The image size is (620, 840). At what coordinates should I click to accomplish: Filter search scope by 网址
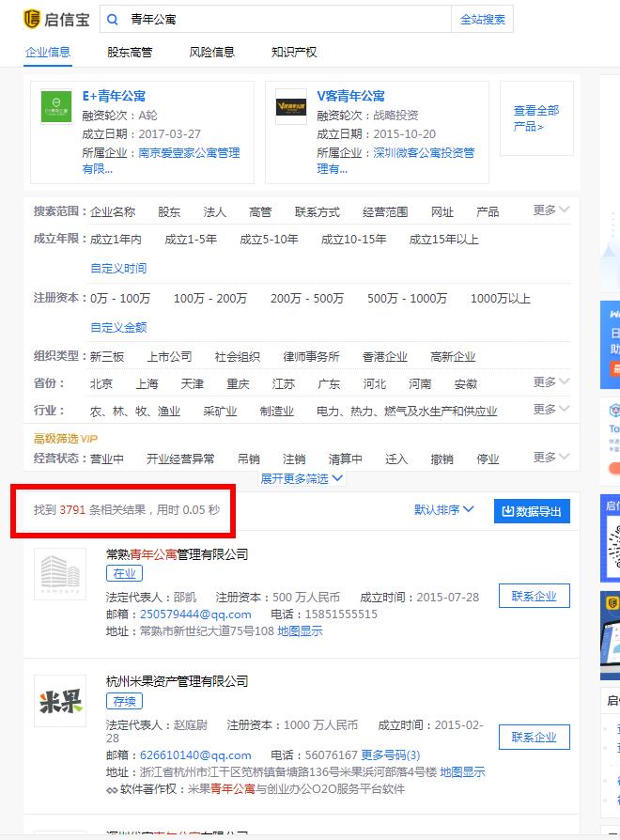pyautogui.click(x=442, y=211)
